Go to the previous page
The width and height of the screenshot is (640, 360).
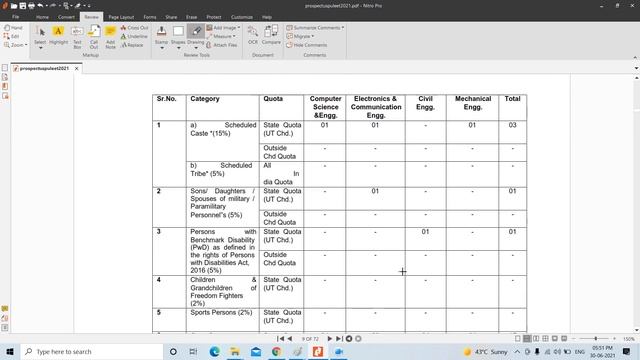290,339
